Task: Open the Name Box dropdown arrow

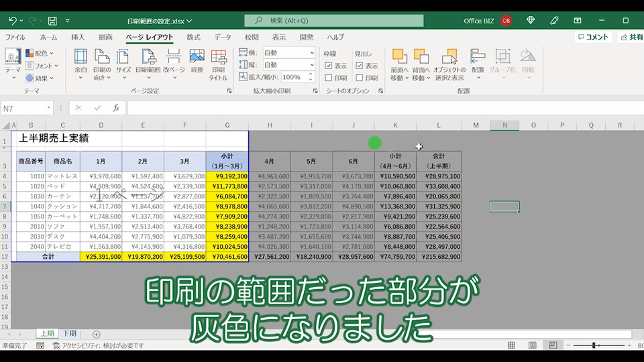Action: tap(48, 108)
